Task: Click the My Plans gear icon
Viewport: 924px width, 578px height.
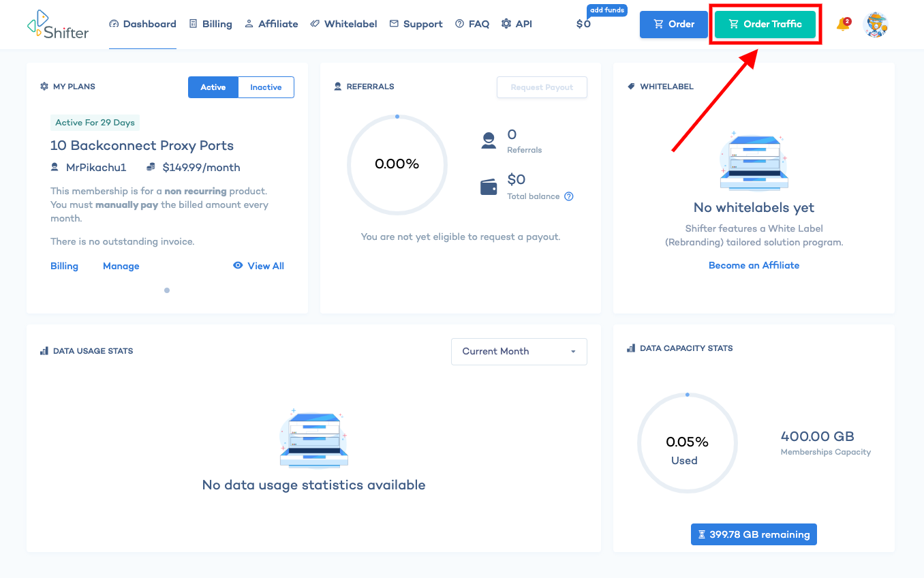Action: click(44, 87)
